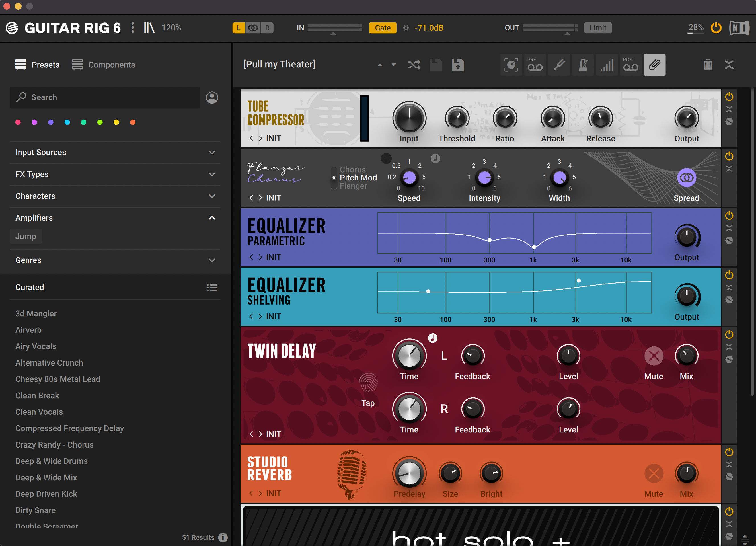Filter presets by pink color tag

[x=18, y=122]
